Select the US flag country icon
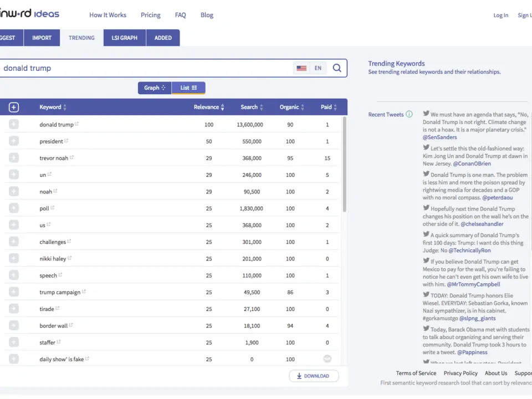Image resolution: width=532 pixels, height=399 pixels. coord(301,68)
